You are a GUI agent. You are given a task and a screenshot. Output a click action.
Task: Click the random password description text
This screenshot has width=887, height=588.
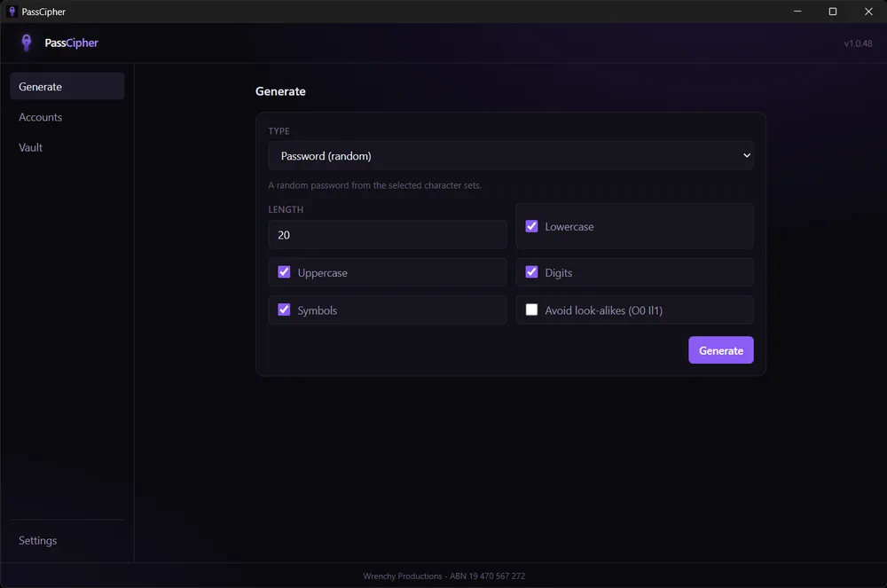374,185
